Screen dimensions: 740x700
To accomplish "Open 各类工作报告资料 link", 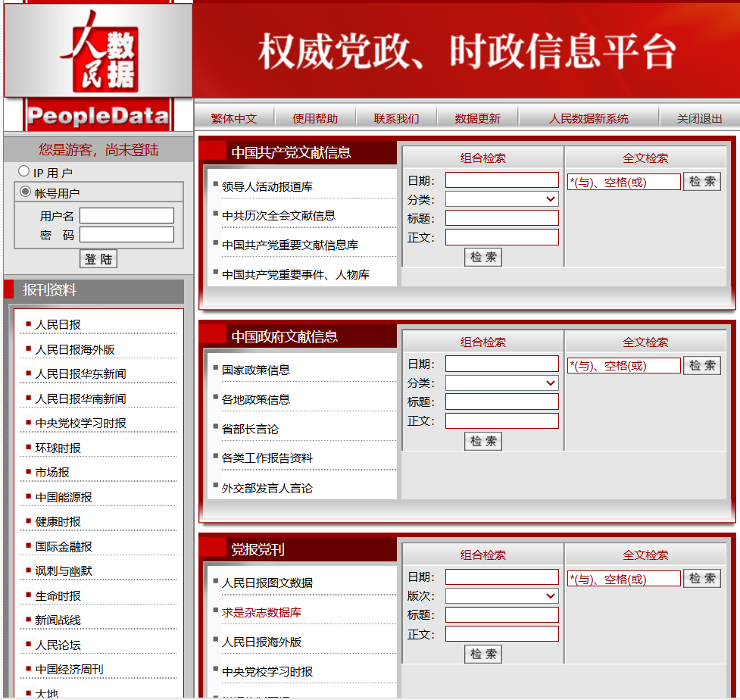I will [x=267, y=458].
